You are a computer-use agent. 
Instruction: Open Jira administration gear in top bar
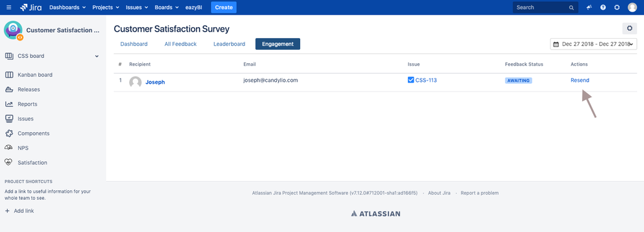point(617,7)
